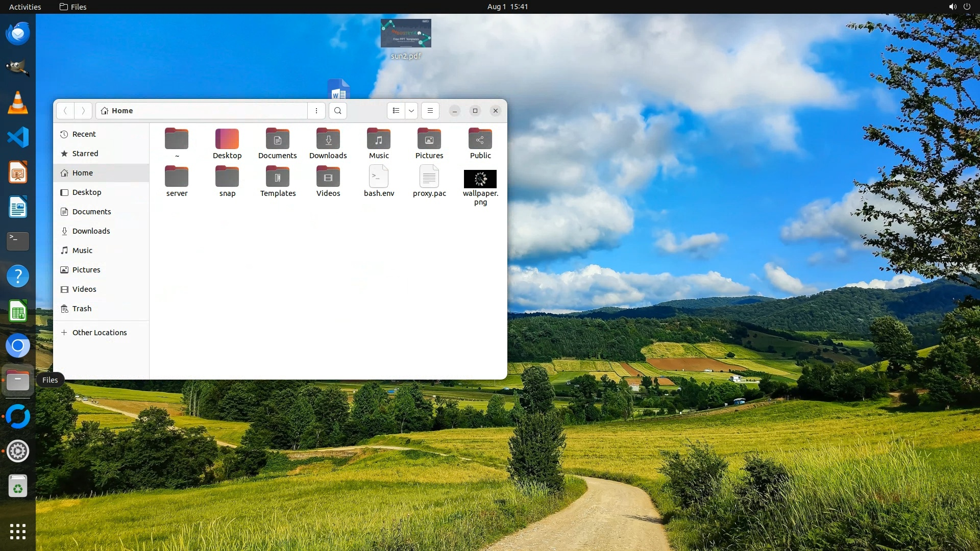Open the Terminal from the dock

pos(18,241)
